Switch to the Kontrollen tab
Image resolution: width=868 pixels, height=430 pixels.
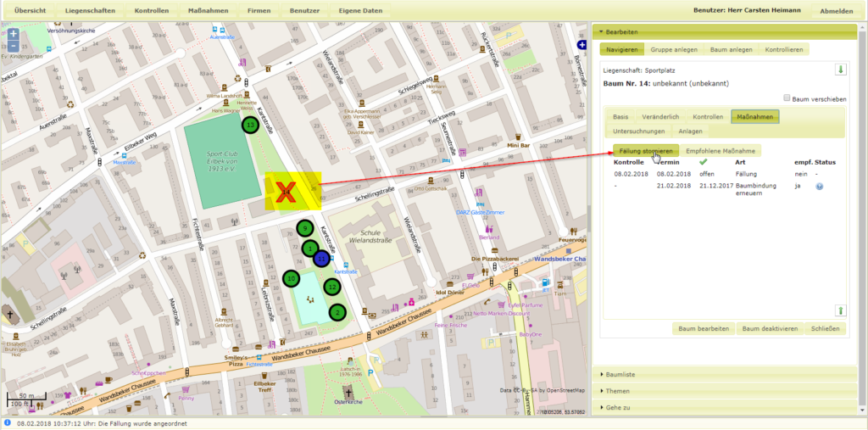[x=707, y=117]
